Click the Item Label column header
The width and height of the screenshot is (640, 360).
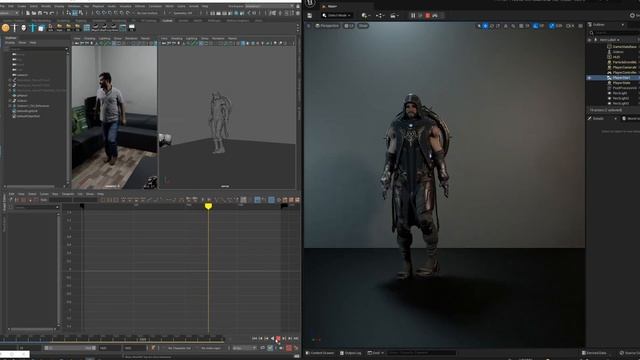click(x=610, y=40)
